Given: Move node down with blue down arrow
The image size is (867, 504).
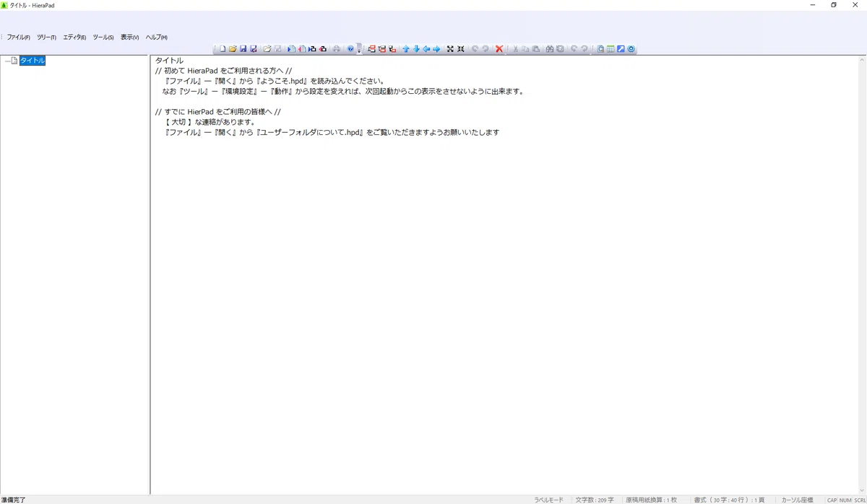Looking at the screenshot, I should (416, 49).
